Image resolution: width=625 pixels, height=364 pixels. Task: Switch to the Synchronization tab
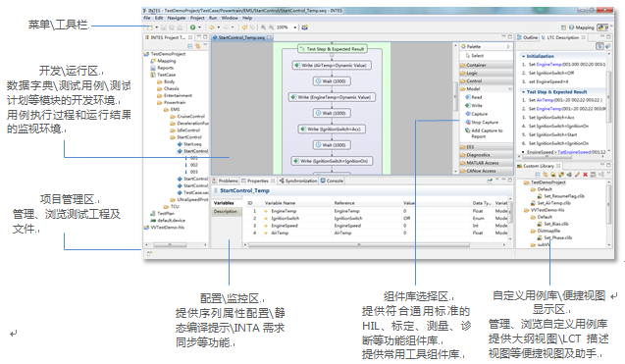point(298,181)
